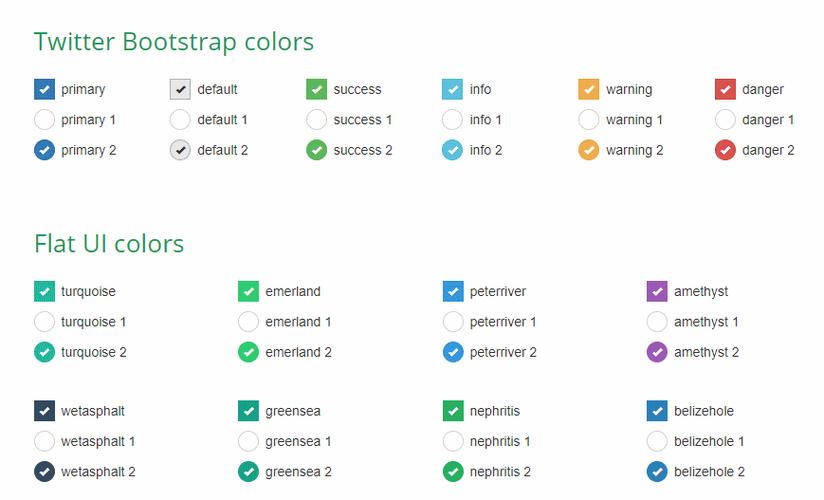Image resolution: width=824 pixels, height=500 pixels.
Task: Check the peterriver 1 round checkbox
Action: pyautogui.click(x=452, y=322)
